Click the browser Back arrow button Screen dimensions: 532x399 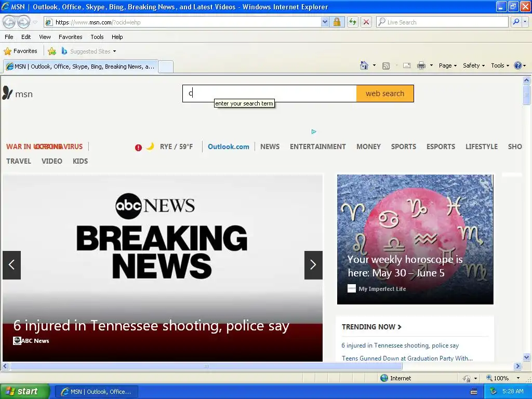[x=9, y=22]
